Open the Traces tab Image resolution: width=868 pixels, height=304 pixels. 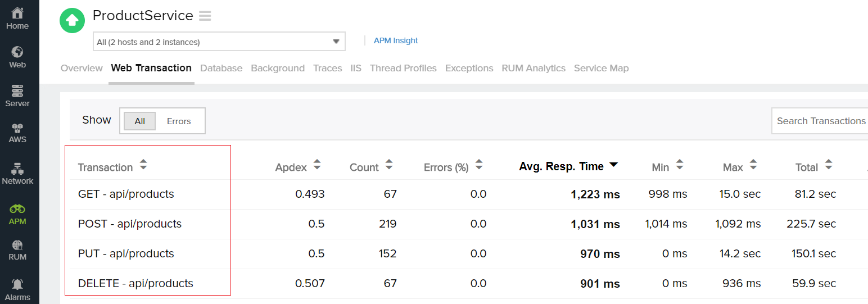327,68
